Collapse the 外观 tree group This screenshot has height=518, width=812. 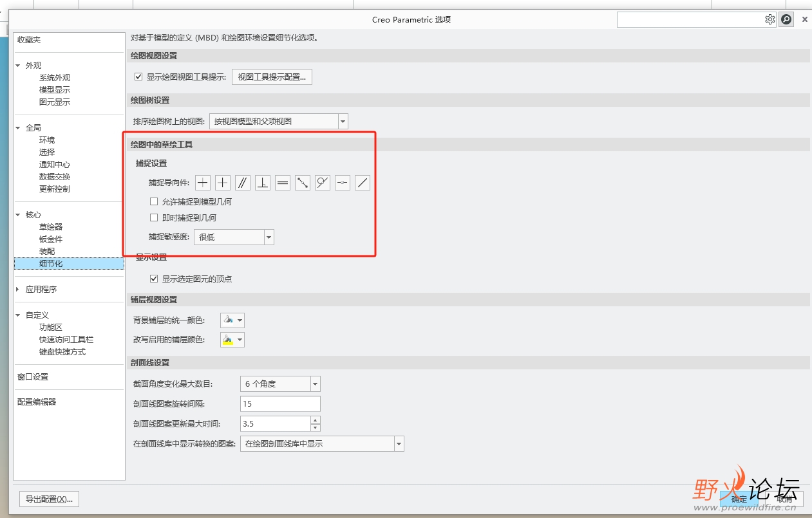coord(19,66)
